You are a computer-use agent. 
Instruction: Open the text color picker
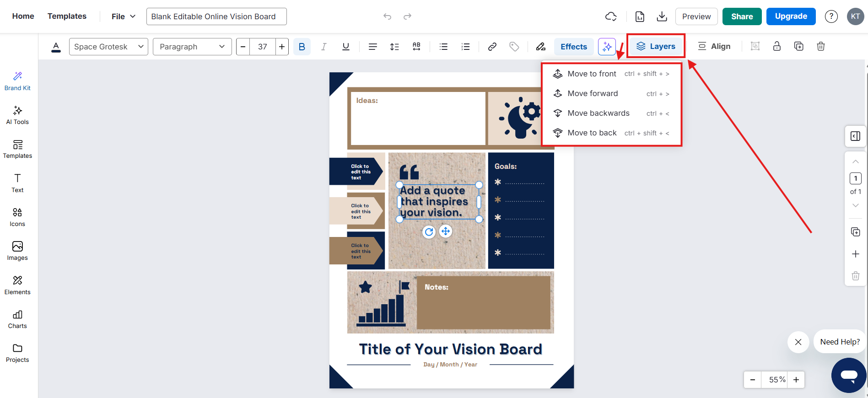(56, 47)
